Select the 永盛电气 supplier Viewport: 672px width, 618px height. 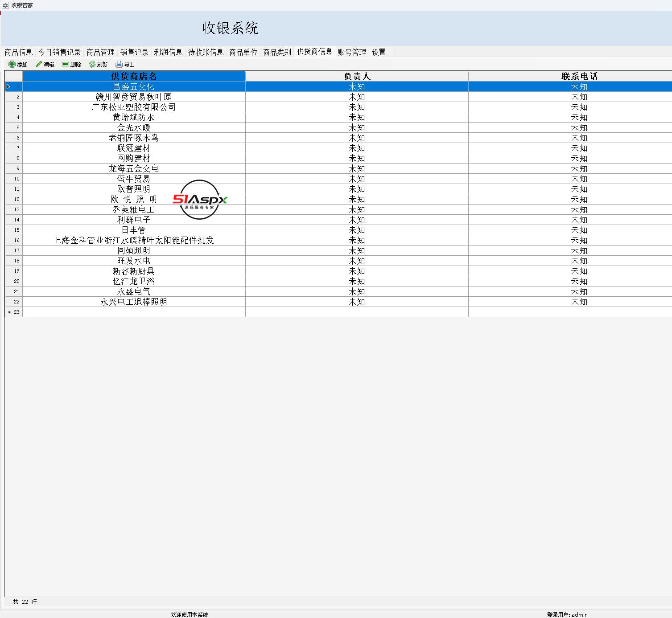[x=134, y=291]
